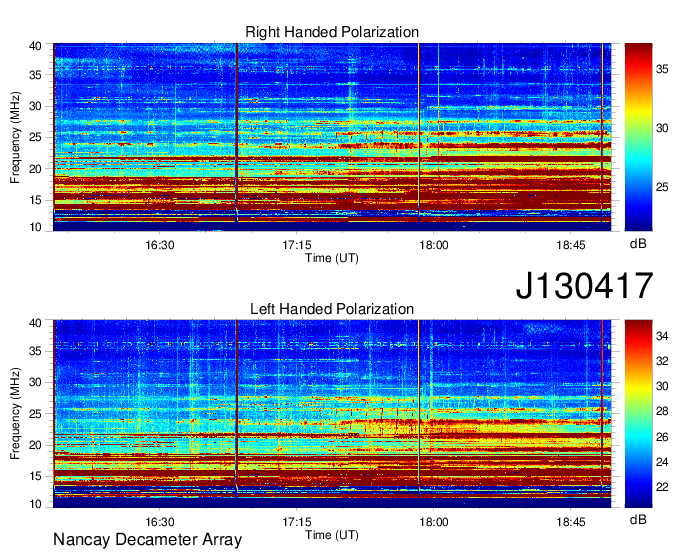
Task: Click the 10 MHz tick on Right Handed plot
Action: (x=36, y=227)
